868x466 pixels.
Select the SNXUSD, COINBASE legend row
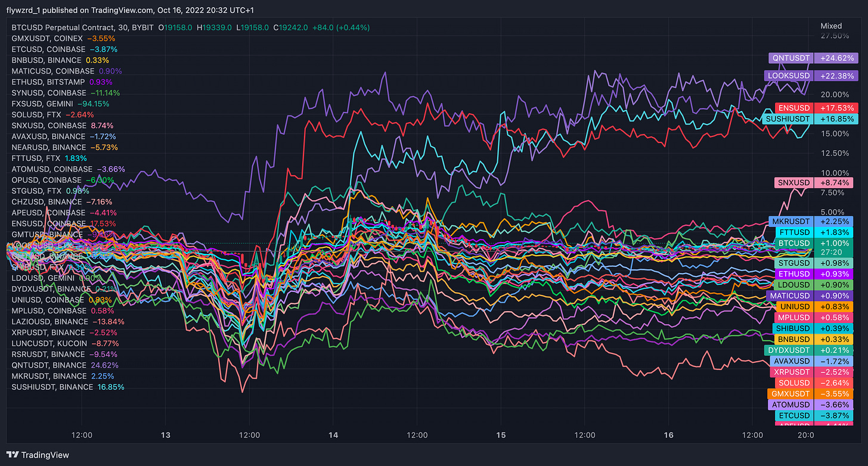[62, 126]
